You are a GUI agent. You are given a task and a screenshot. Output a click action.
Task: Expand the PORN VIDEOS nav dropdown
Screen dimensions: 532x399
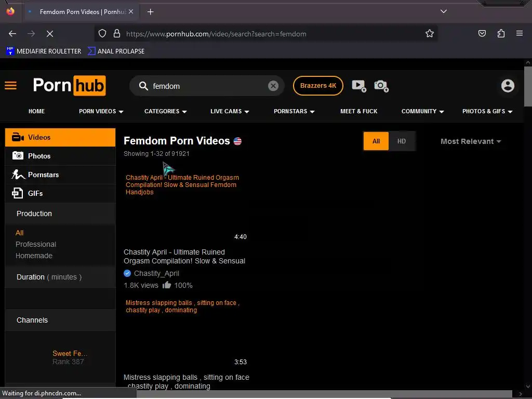[x=101, y=111]
